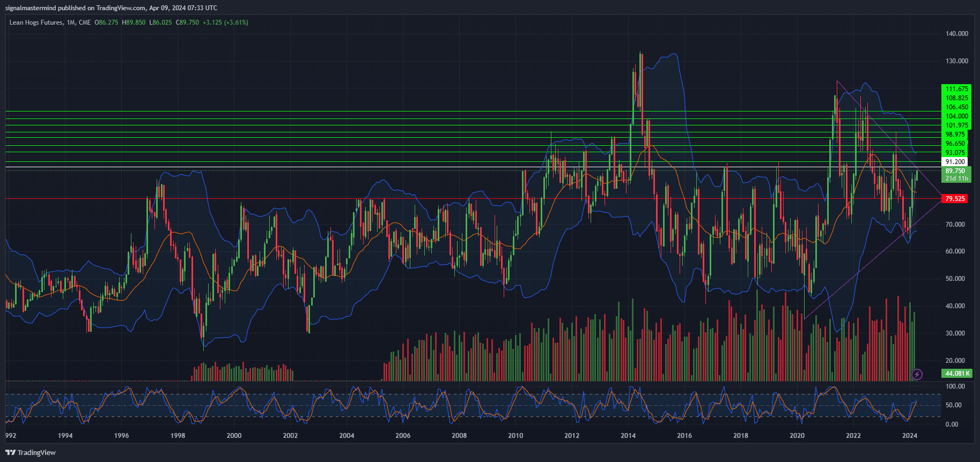Click the red 79.525 price label
The height and width of the screenshot is (462, 980).
(955, 199)
